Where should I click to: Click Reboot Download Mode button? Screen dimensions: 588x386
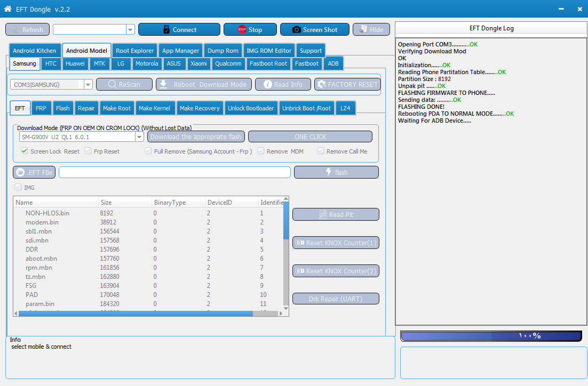204,85
